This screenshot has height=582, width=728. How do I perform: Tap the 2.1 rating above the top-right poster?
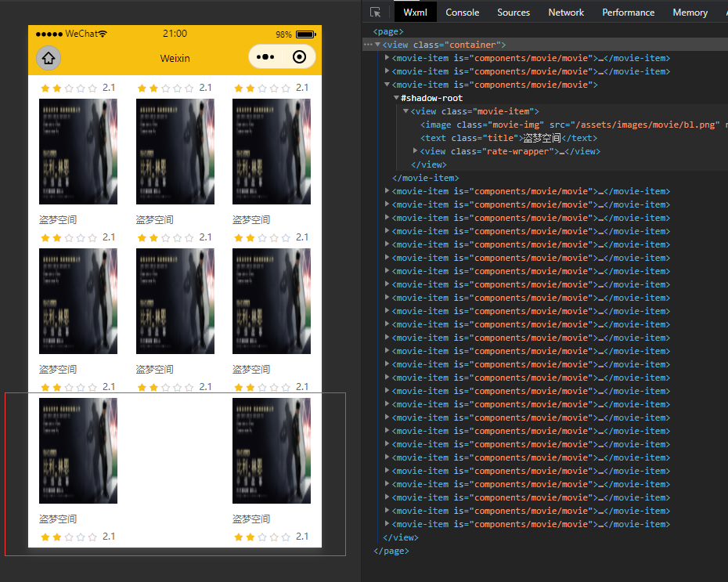point(302,88)
